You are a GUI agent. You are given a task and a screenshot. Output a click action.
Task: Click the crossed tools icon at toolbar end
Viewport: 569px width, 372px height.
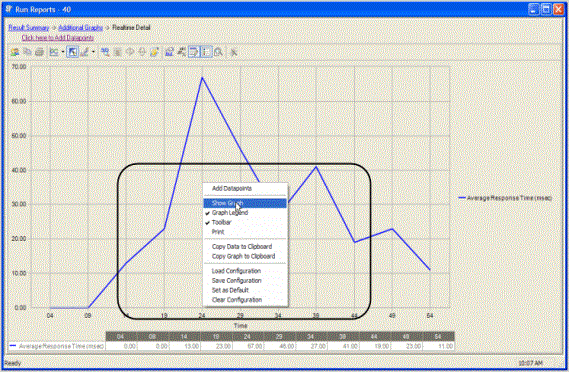tap(234, 52)
